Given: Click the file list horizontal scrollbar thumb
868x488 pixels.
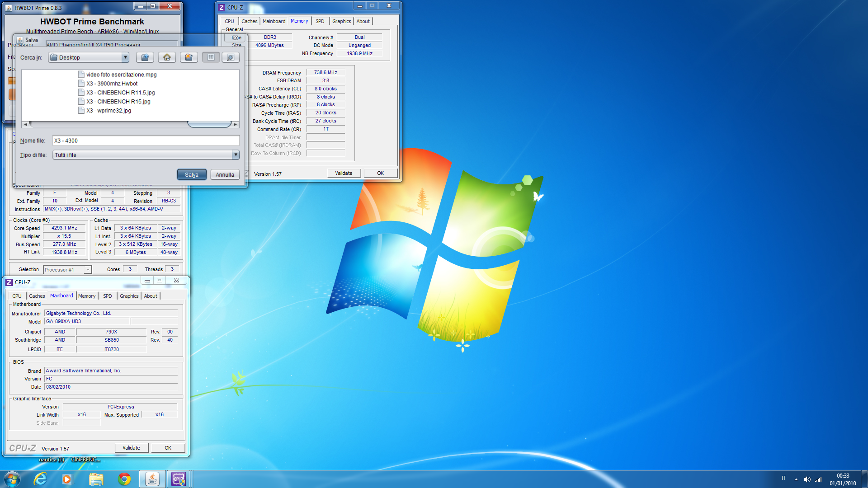Looking at the screenshot, I should click(209, 124).
